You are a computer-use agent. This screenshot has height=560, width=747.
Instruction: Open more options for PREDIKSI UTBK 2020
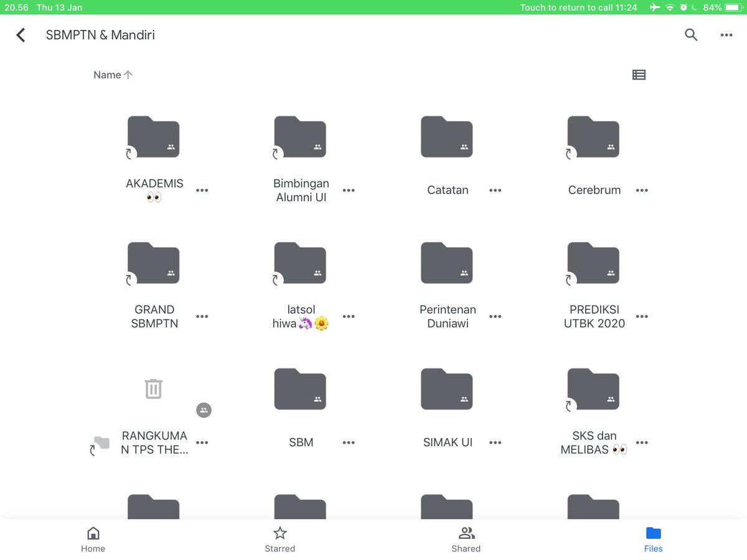[642, 317]
